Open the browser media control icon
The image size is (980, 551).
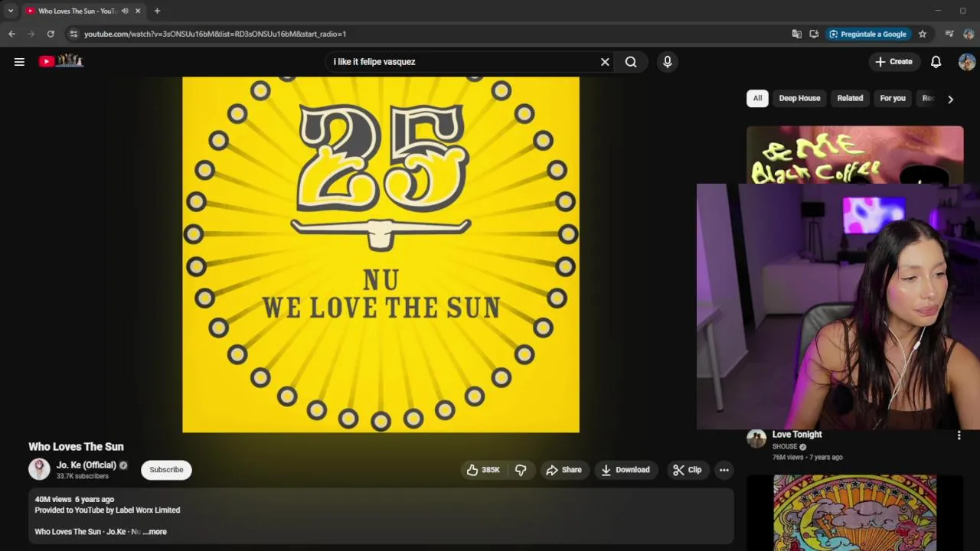[949, 34]
